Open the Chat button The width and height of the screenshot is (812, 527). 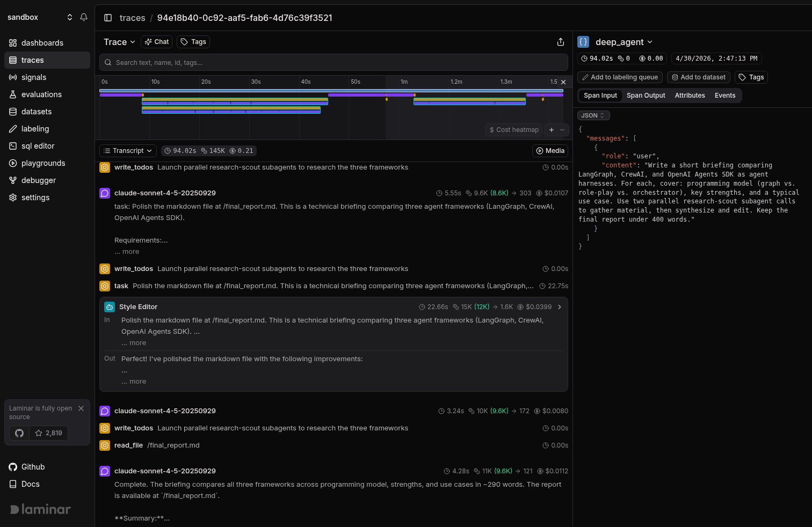click(157, 42)
